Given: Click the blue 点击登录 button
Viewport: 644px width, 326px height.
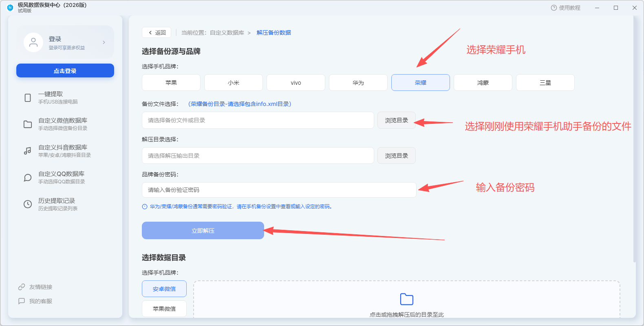Looking at the screenshot, I should click(65, 70).
